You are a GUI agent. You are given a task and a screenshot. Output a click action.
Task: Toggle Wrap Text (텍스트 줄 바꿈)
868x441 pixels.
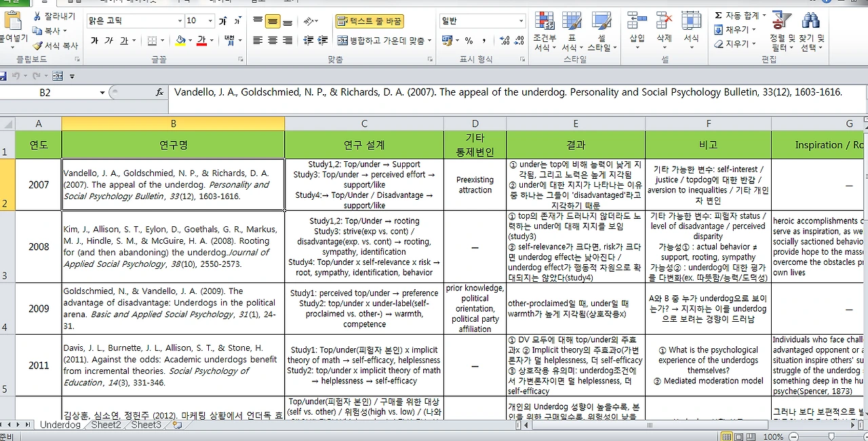tap(370, 22)
